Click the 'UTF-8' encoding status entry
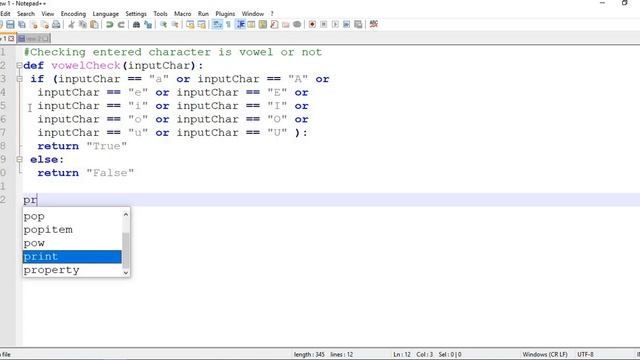 click(585, 354)
